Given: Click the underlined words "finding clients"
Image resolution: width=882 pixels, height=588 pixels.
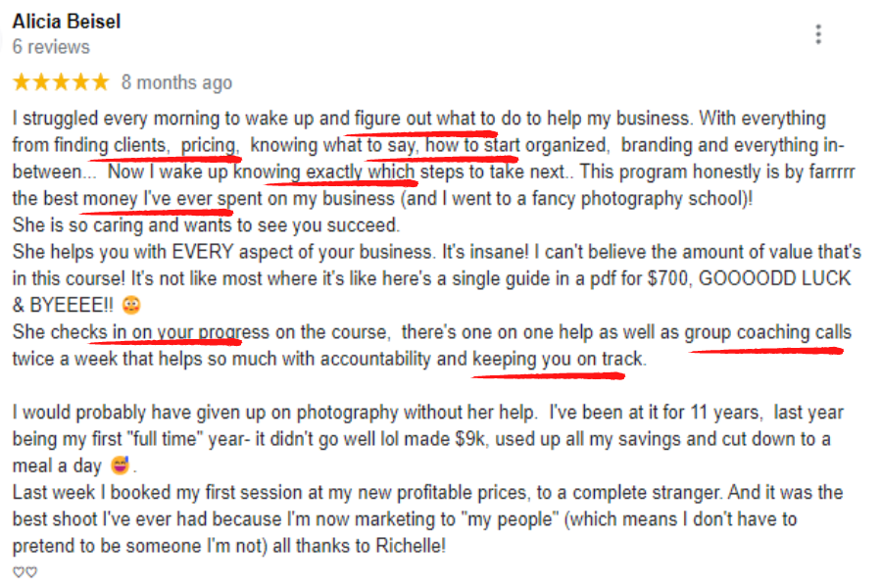Looking at the screenshot, I should pos(110,145).
